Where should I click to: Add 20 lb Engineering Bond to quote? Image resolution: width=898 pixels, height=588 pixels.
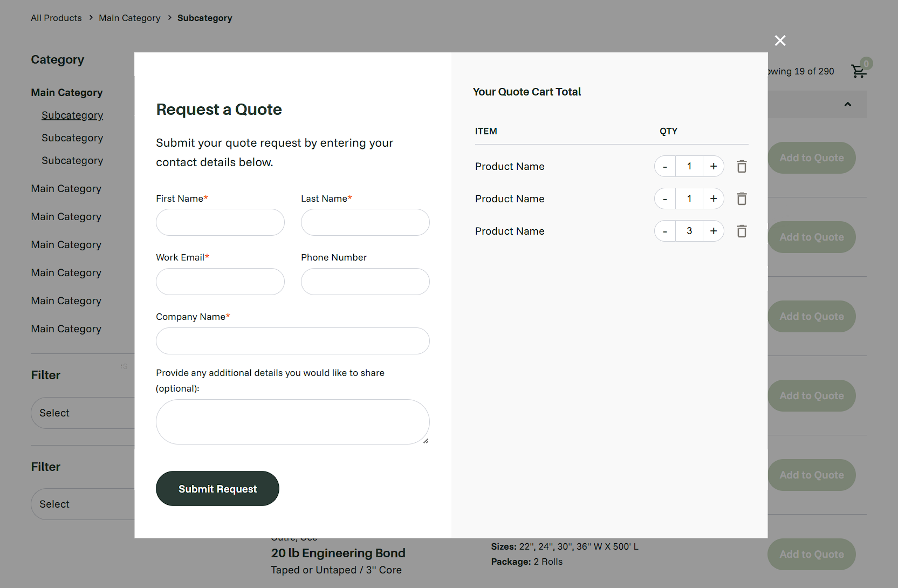pyautogui.click(x=811, y=554)
